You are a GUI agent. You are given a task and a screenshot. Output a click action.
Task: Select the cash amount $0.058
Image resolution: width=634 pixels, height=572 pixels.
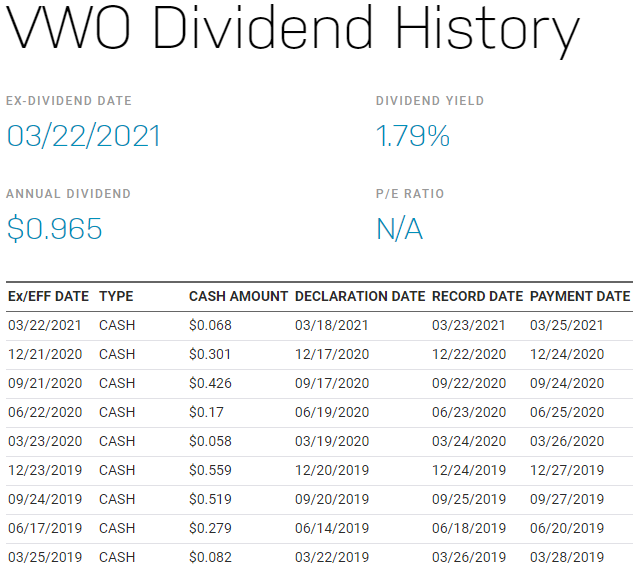coord(210,441)
